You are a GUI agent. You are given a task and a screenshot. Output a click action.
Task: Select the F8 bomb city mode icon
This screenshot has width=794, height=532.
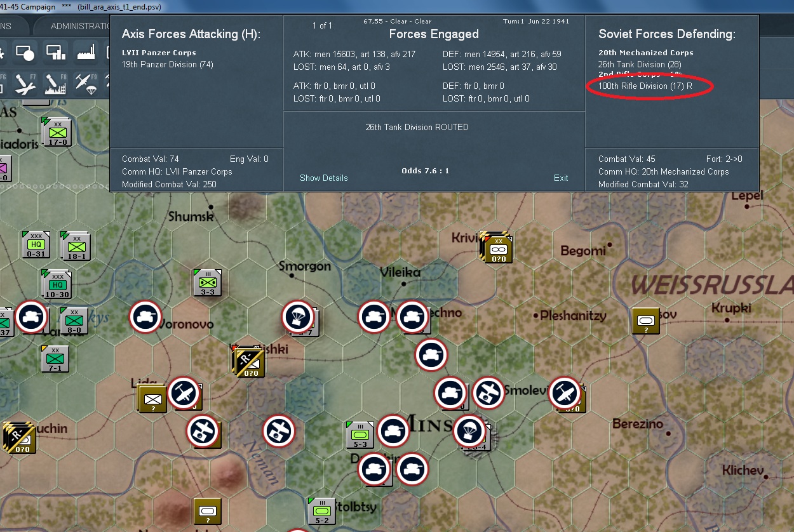tap(55, 83)
